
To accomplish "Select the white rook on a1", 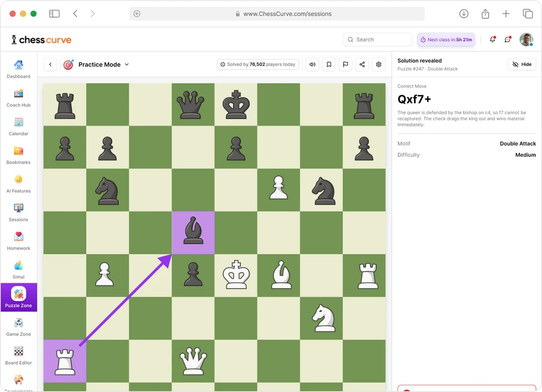I will pos(65,362).
